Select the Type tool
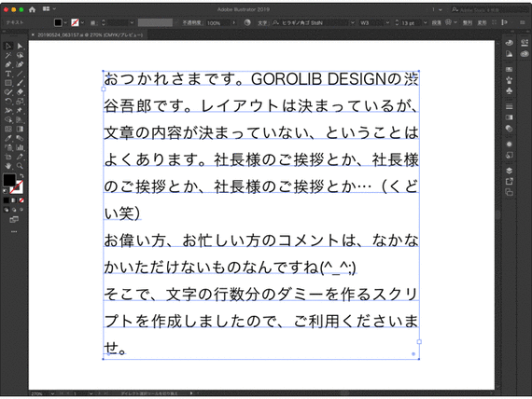This screenshot has width=532, height=399. pos(8,74)
